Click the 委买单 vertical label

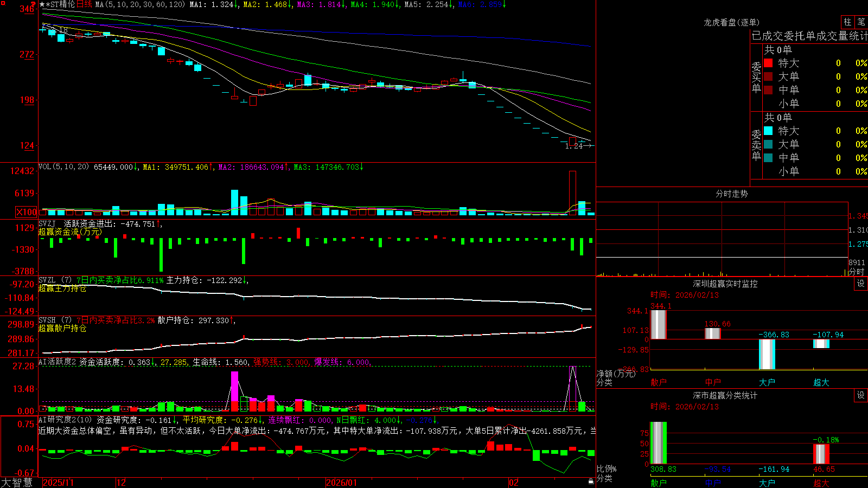point(756,77)
